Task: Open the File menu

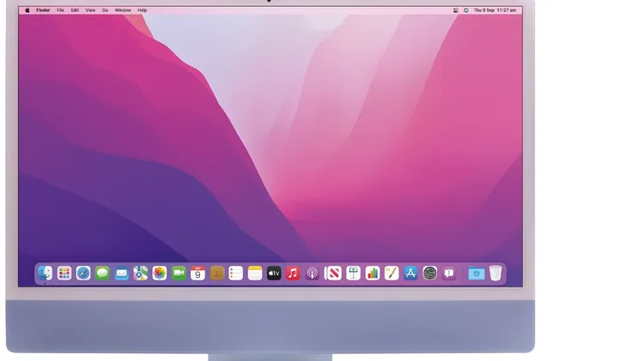Action: [60, 10]
